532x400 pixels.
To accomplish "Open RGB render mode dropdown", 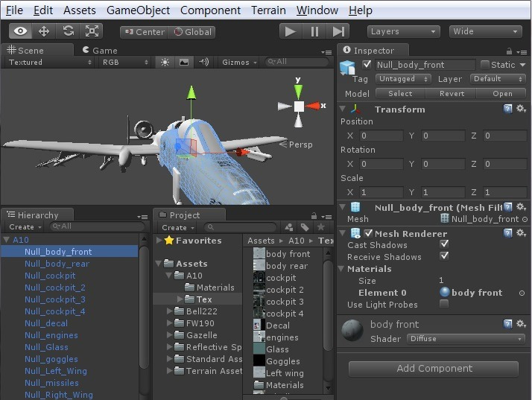I will 125,62.
